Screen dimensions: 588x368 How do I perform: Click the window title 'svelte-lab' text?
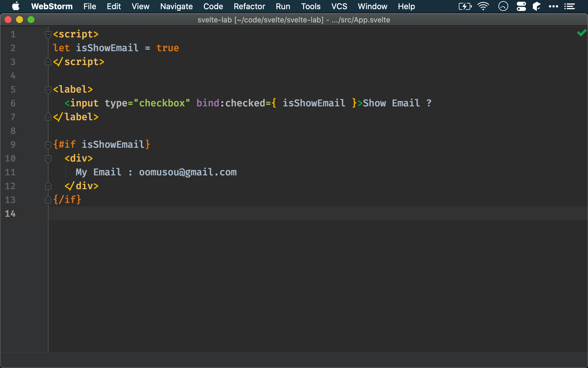214,20
